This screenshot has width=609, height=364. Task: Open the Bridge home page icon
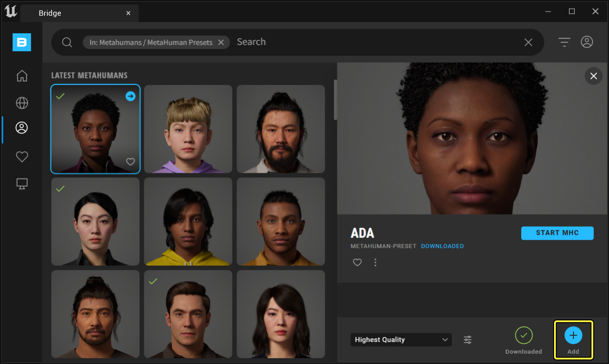[22, 76]
